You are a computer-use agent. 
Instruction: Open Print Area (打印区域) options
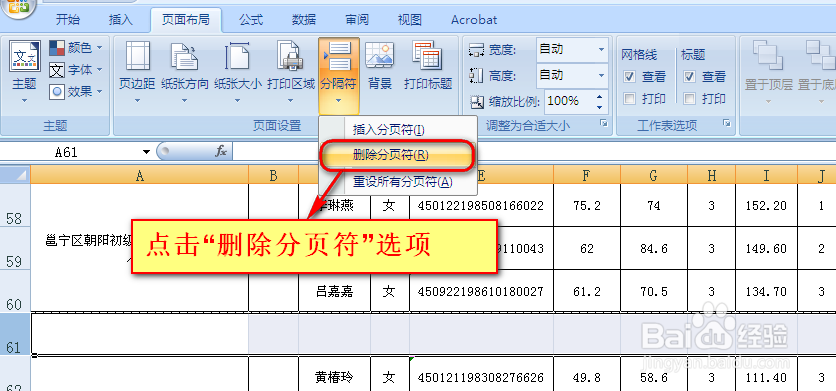[x=291, y=71]
